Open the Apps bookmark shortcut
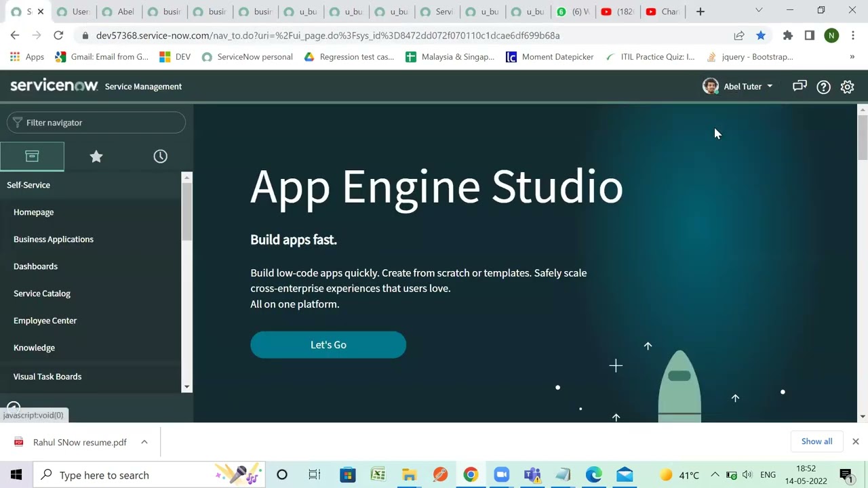 point(27,57)
